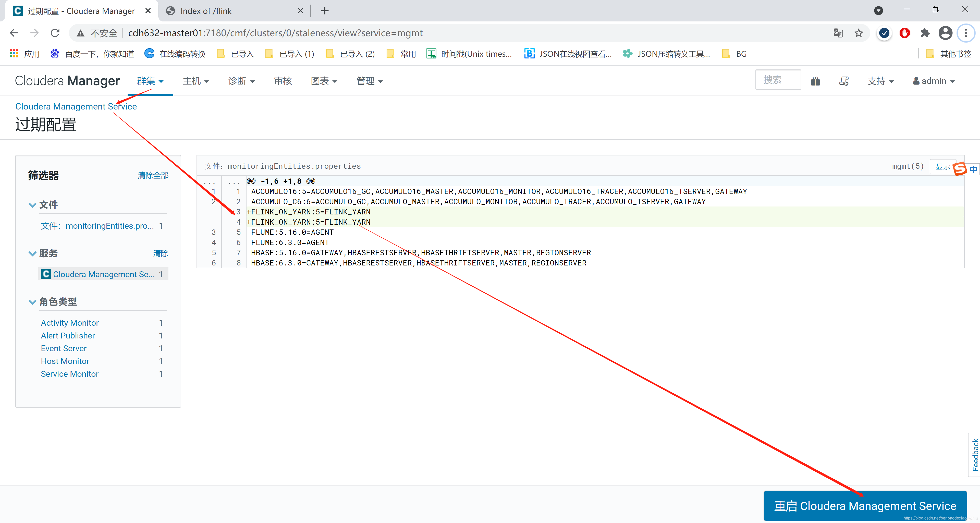The height and width of the screenshot is (523, 980).
Task: Open the JSON压缩转义工具 bookmark
Action: (x=666, y=54)
